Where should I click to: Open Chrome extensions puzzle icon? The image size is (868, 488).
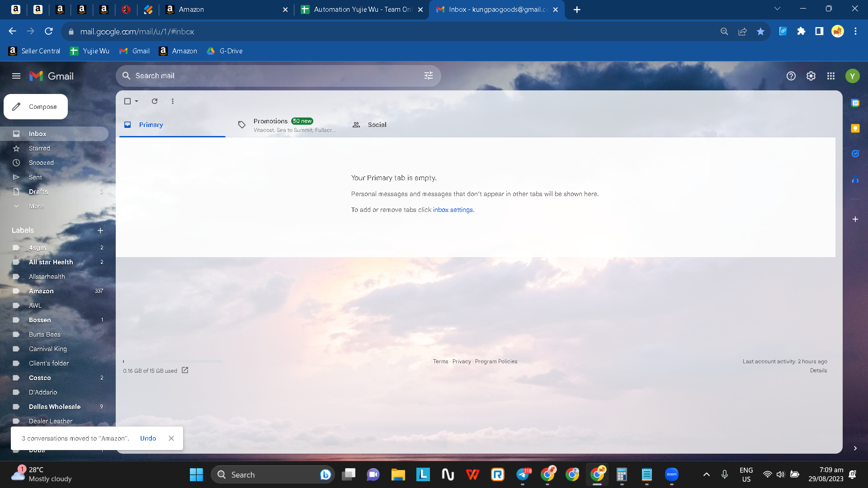[802, 31]
